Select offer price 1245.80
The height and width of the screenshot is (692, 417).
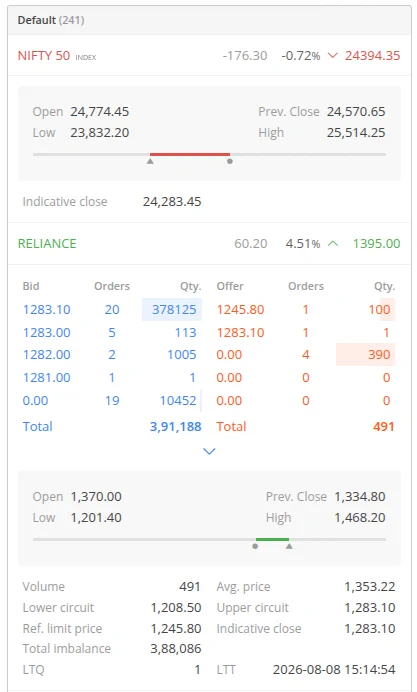tap(240, 309)
